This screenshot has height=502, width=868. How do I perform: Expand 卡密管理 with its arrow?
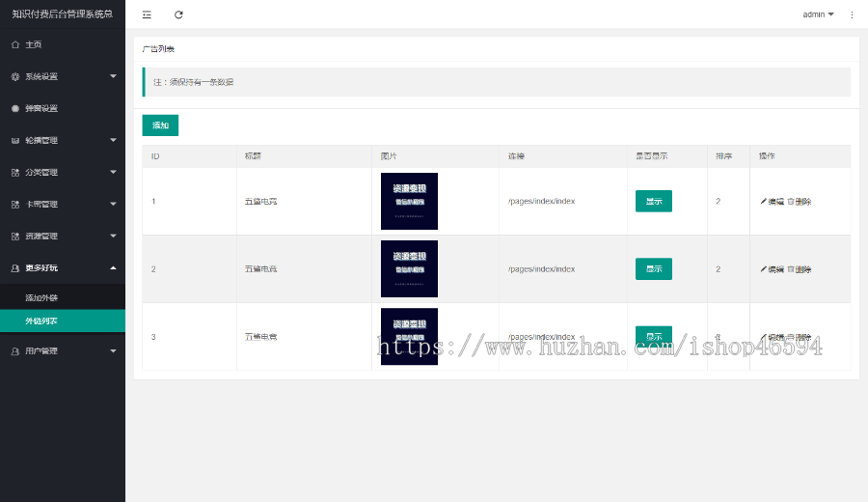tap(113, 204)
